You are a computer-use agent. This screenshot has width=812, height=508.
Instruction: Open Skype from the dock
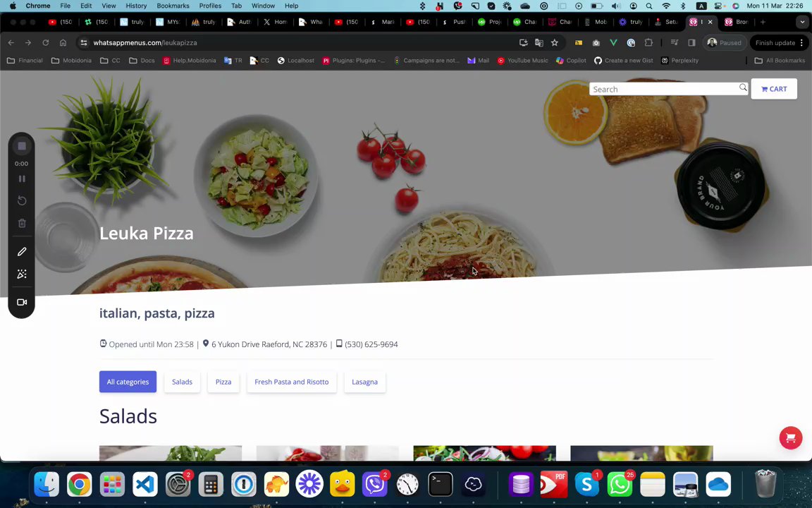point(586,485)
